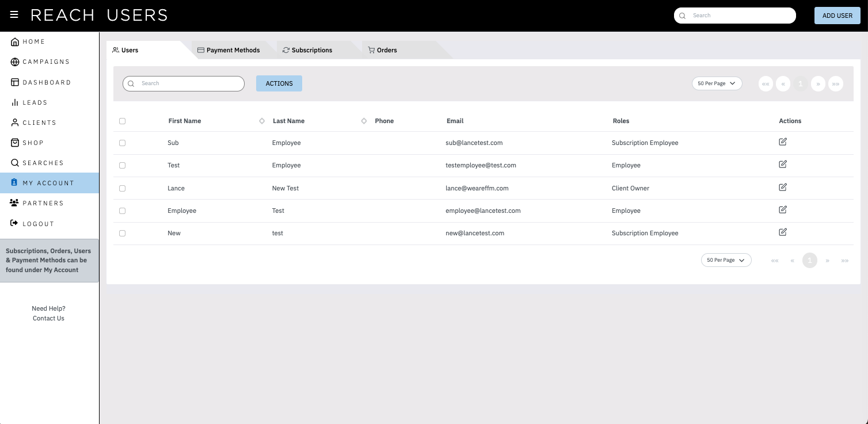Sort by First Name column arrows
Screen dimensions: 868x424
(262, 121)
